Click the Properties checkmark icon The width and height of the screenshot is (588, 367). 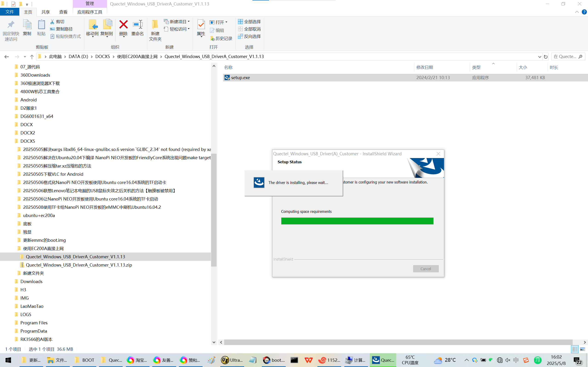[x=201, y=25]
